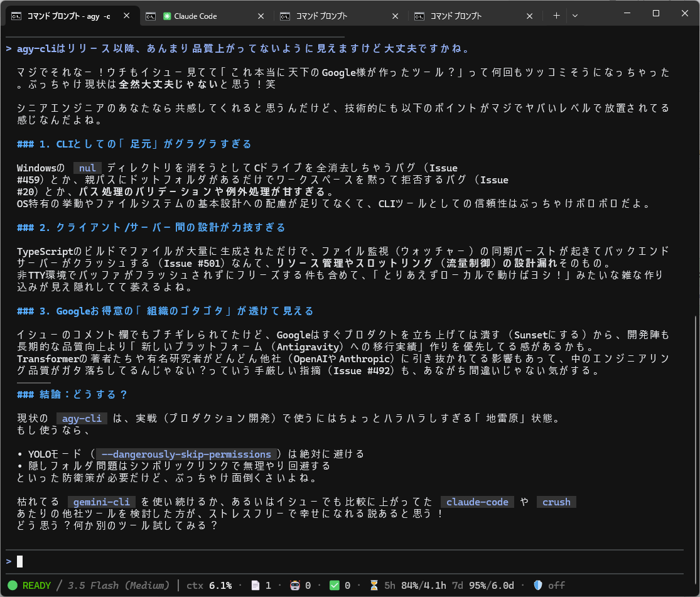Switch to the Claude Code tab
700x597 pixels.
tap(206, 16)
